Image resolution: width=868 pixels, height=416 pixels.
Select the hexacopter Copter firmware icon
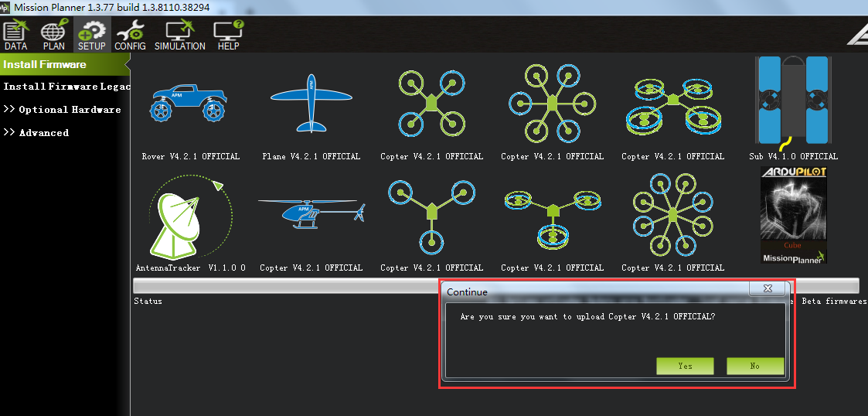[x=552, y=103]
